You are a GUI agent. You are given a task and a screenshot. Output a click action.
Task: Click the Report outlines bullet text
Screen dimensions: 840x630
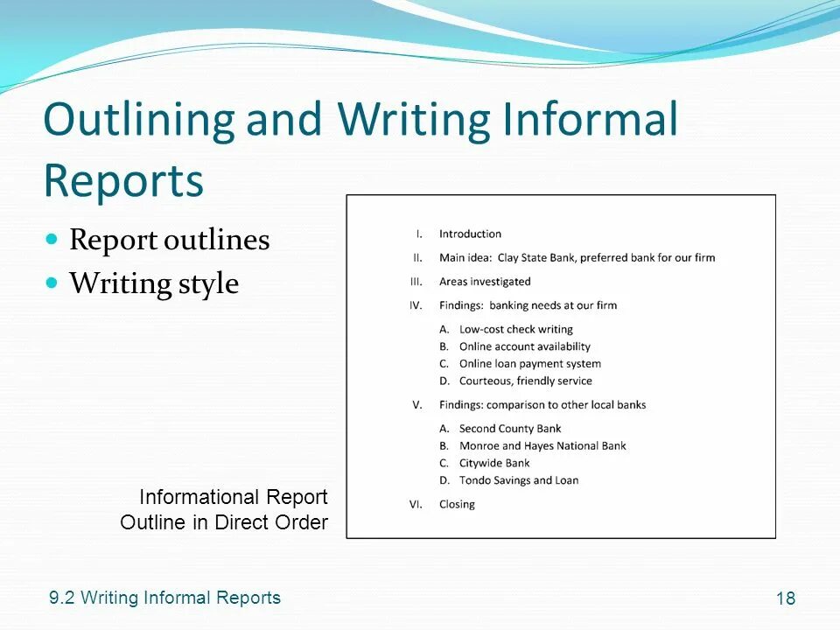click(x=169, y=240)
